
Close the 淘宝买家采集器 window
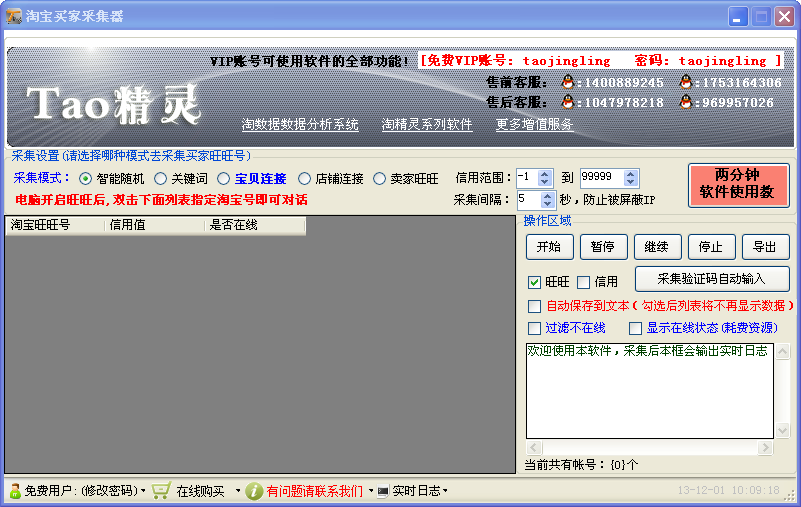(x=784, y=16)
